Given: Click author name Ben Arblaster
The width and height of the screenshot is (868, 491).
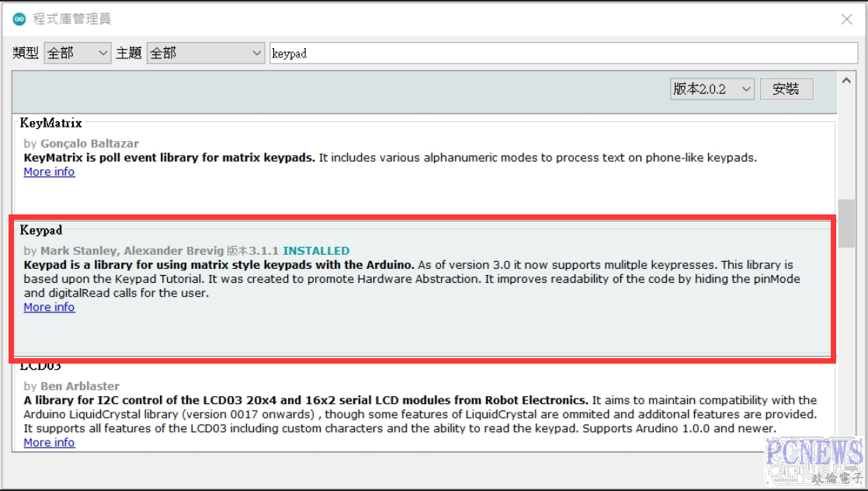Looking at the screenshot, I should [x=80, y=386].
